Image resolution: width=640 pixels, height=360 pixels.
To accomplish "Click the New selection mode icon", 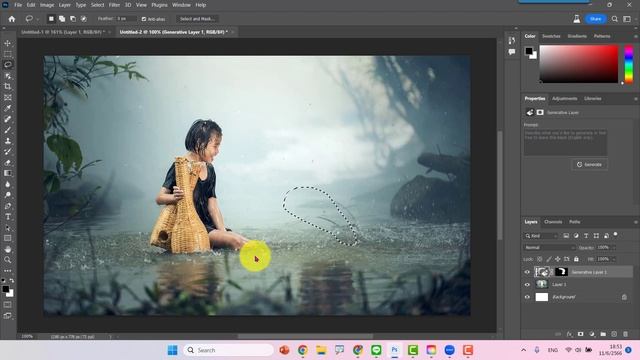I will pos(51,19).
